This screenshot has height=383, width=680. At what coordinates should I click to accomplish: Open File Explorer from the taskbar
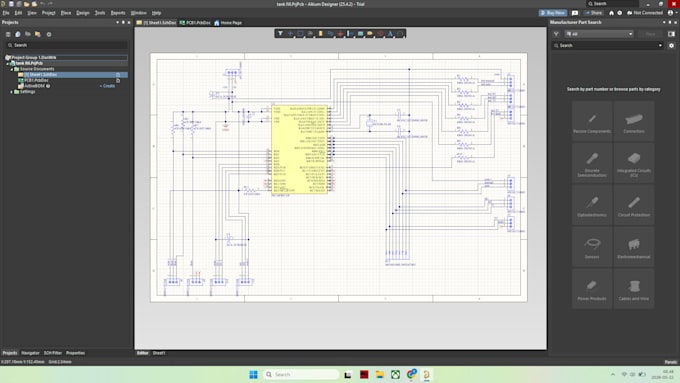pyautogui.click(x=380, y=374)
